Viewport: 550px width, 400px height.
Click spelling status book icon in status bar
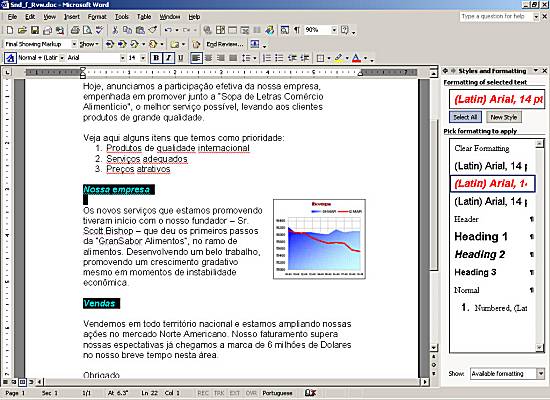click(x=310, y=393)
